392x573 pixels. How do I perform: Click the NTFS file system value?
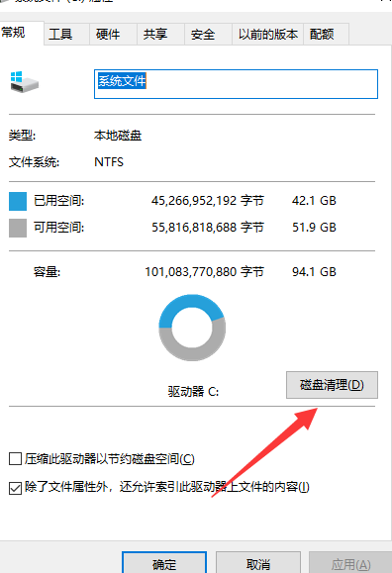pyautogui.click(x=109, y=162)
